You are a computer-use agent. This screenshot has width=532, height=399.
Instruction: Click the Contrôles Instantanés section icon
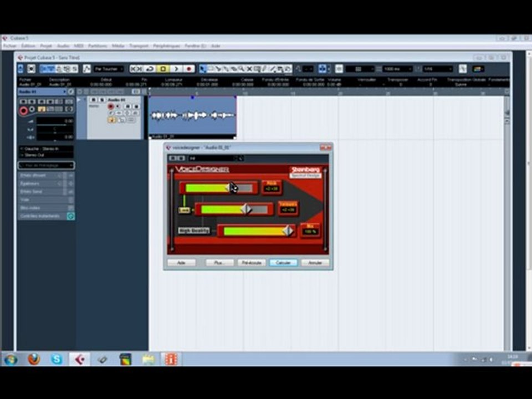(70, 216)
